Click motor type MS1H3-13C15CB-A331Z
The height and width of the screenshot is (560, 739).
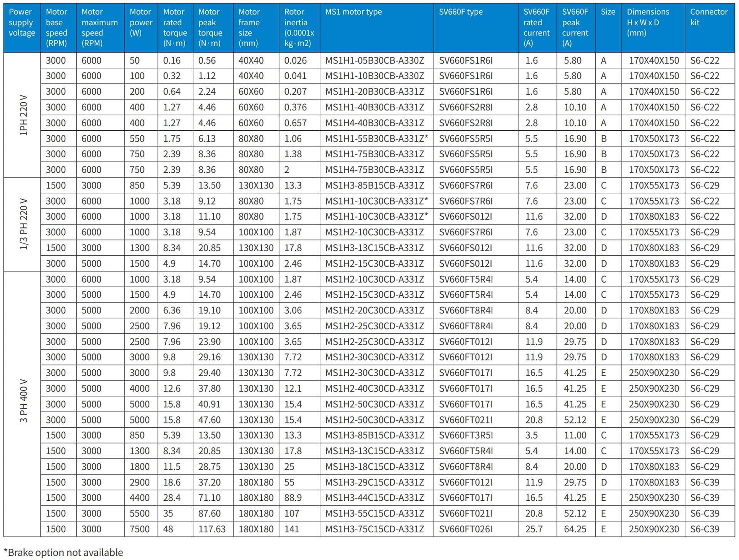coord(375,248)
